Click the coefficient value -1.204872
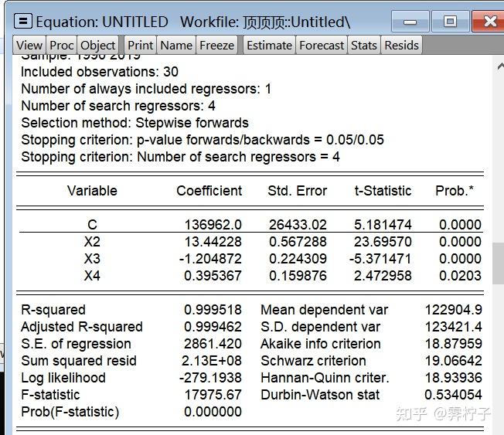Image resolution: width=504 pixels, height=435 pixels. [210, 259]
